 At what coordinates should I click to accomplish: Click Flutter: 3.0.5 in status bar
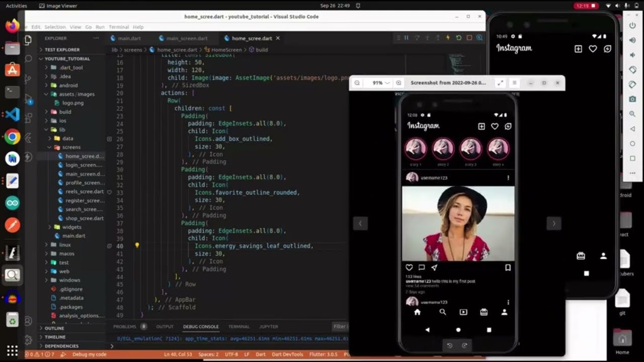324,354
